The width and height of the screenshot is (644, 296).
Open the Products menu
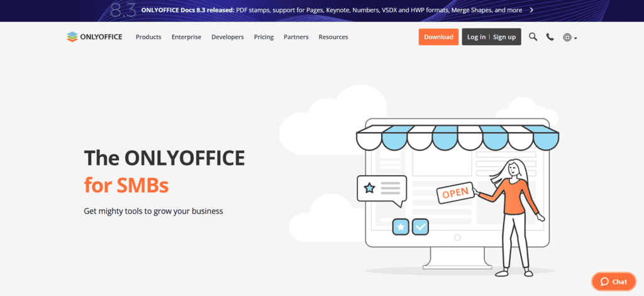pos(148,37)
